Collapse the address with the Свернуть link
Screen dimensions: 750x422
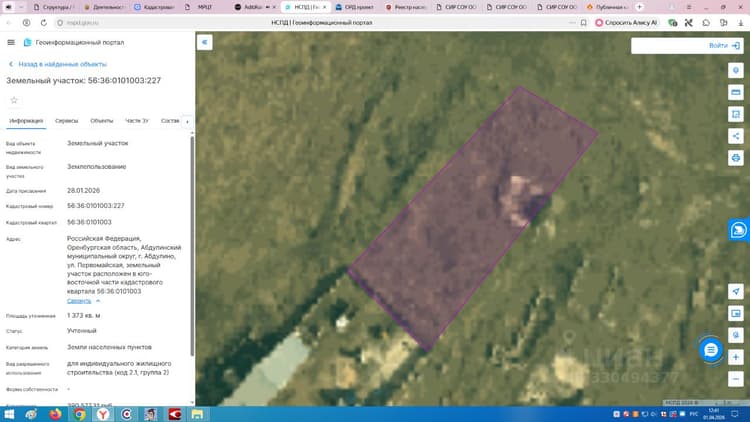[x=79, y=301]
